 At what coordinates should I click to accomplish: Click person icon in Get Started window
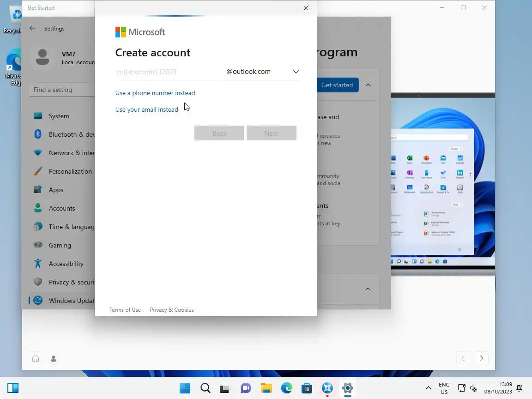[53, 359]
